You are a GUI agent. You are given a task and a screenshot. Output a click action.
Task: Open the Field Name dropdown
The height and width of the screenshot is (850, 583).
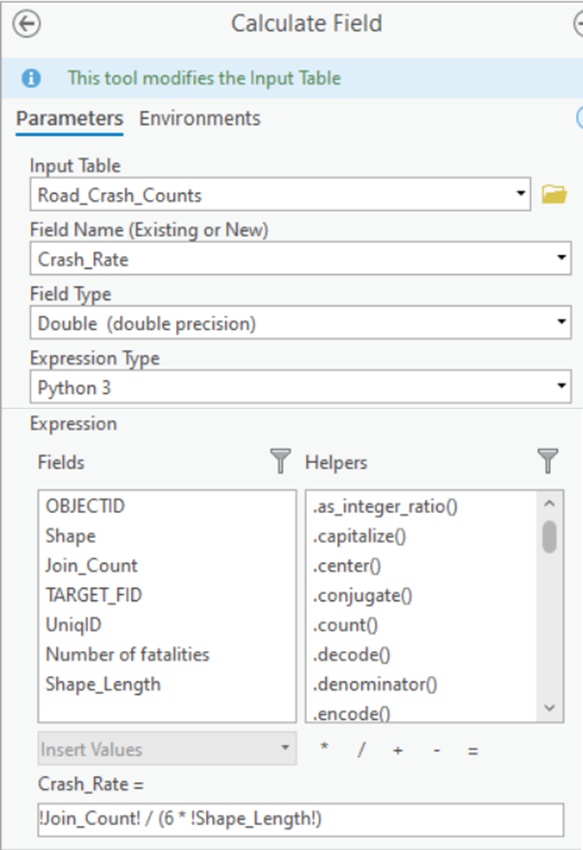click(x=561, y=258)
